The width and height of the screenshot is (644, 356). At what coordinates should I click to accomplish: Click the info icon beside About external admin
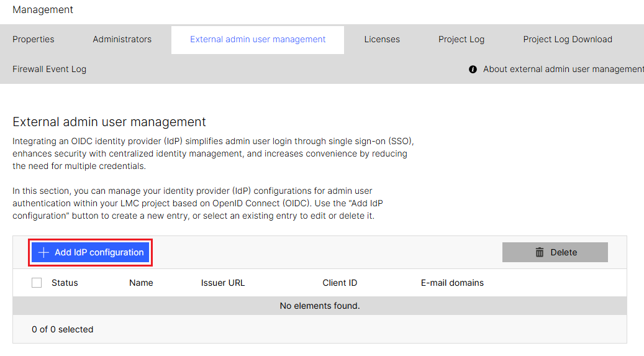click(473, 70)
